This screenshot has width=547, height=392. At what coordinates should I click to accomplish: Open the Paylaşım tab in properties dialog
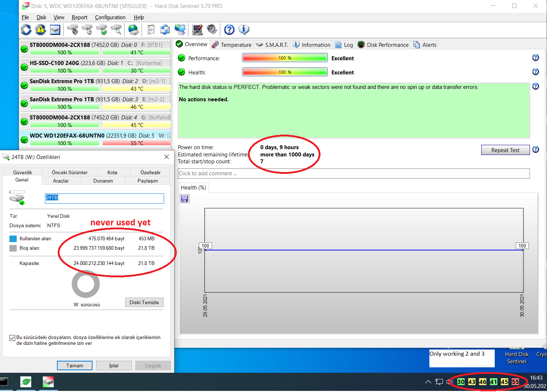[x=148, y=181]
